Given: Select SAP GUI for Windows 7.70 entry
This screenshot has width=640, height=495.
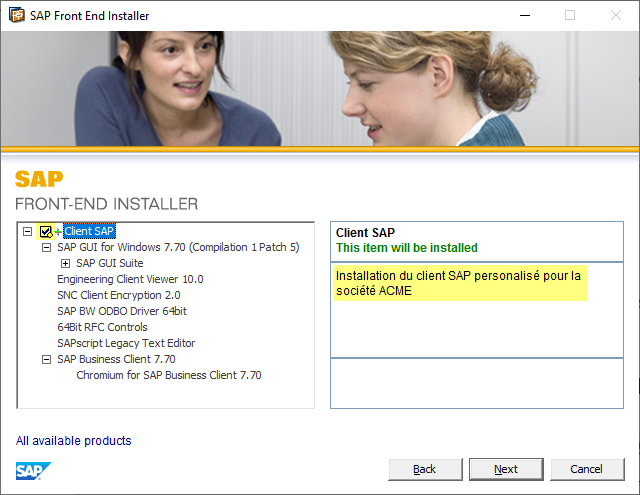Looking at the screenshot, I should [178, 247].
